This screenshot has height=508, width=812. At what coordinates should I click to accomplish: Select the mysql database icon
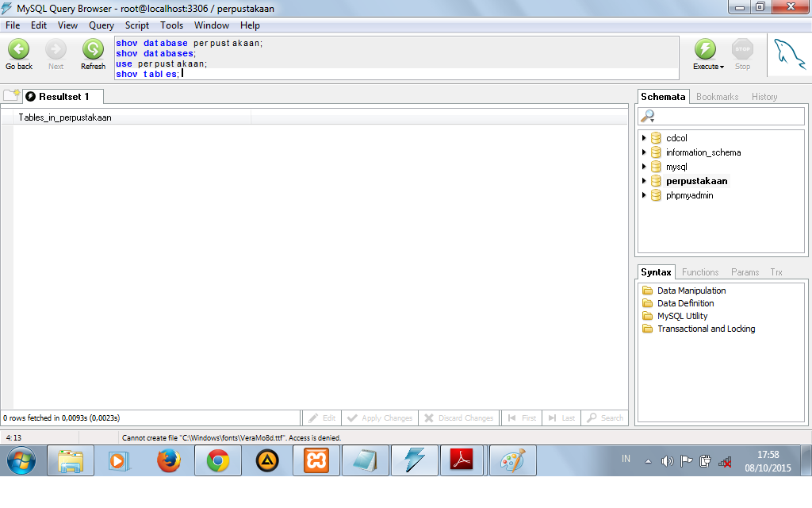click(x=656, y=167)
